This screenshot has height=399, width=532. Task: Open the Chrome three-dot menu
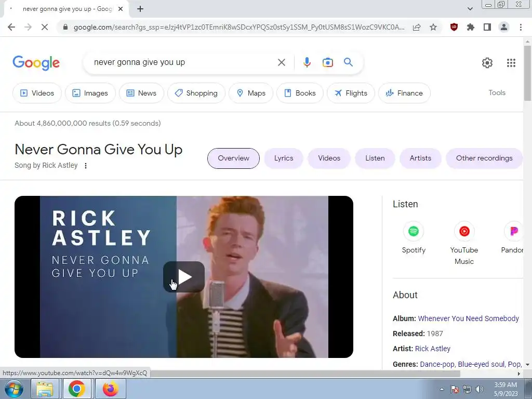coord(521,27)
